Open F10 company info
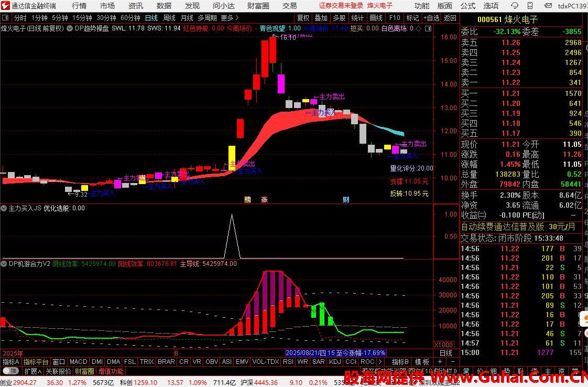The width and height of the screenshot is (588, 387). [395, 18]
